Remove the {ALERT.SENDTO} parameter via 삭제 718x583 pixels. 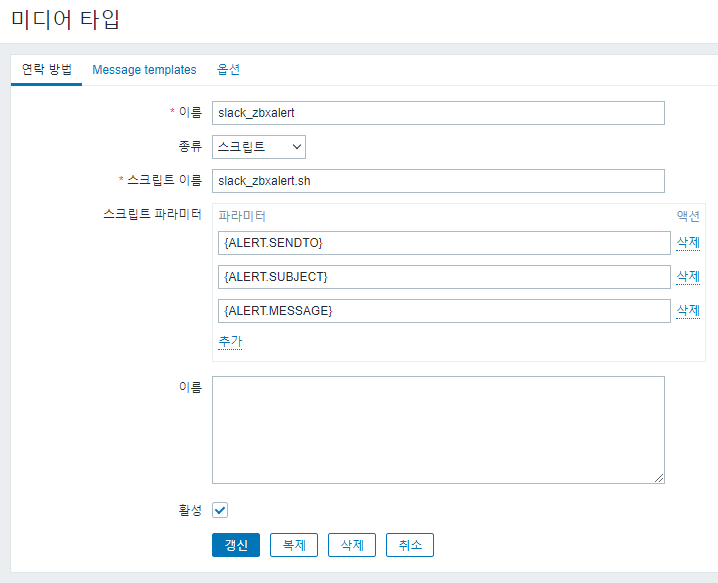click(688, 243)
